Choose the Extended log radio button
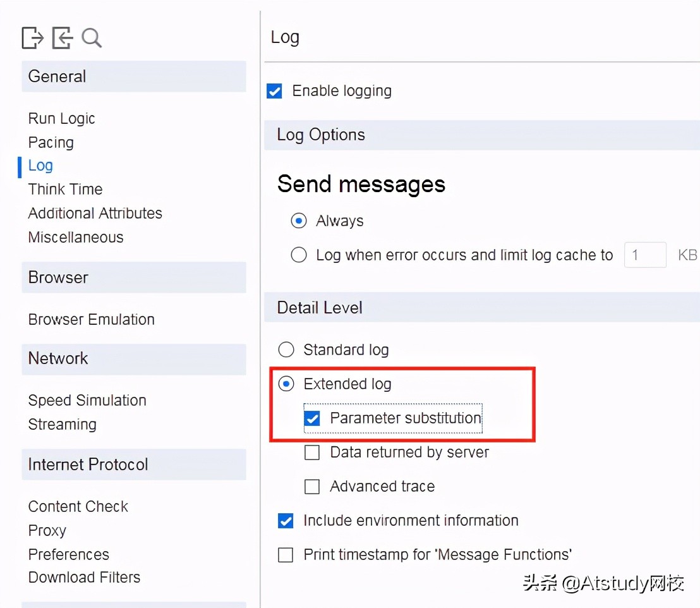Screen dimensions: 700x608 point(286,384)
